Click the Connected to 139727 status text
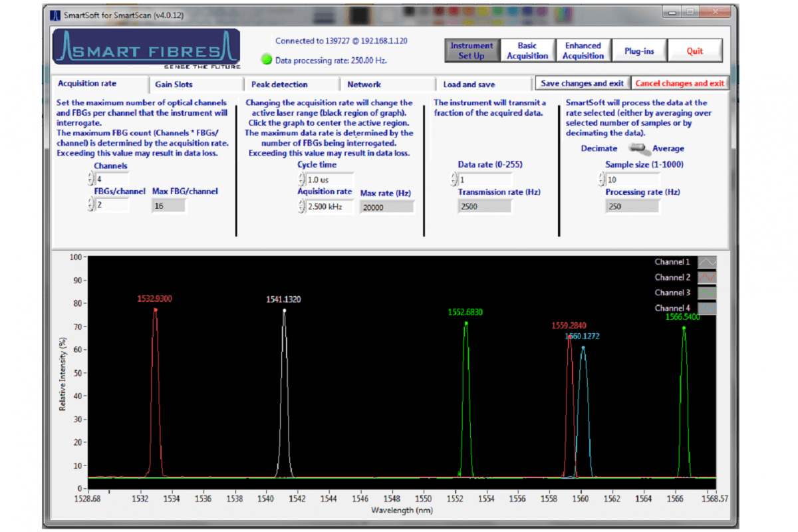This screenshot has width=798, height=532. pyautogui.click(x=341, y=41)
